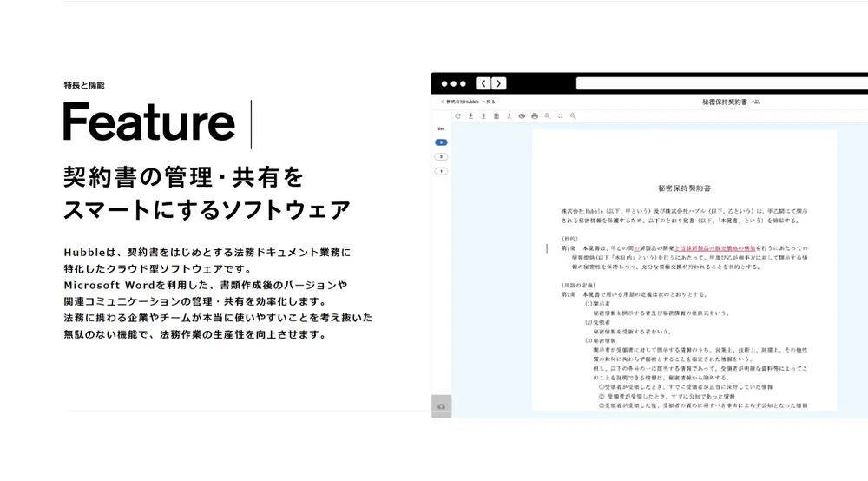
Task: Click the paragraph line starting with Microsoft Word
Action: coord(206,285)
